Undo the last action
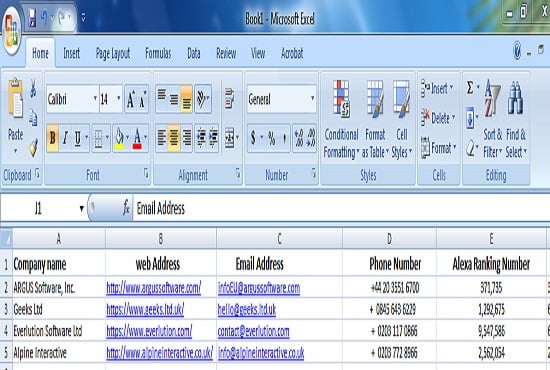This screenshot has height=370, width=550. tap(44, 18)
